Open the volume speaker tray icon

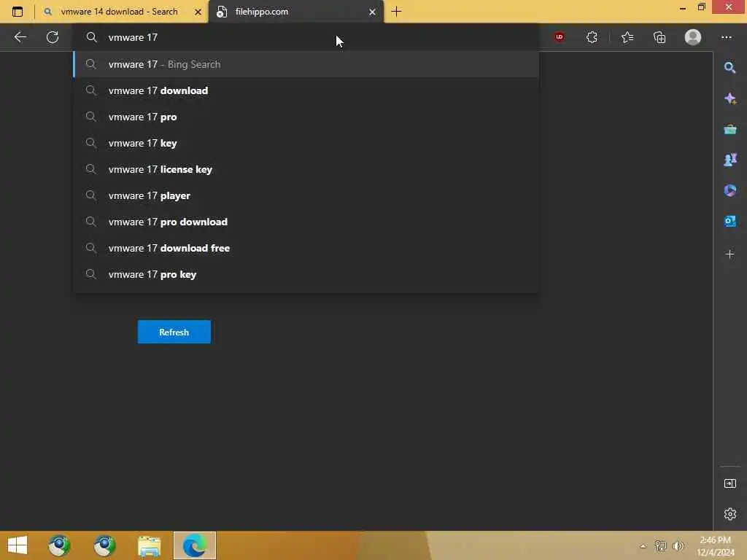[678, 545]
